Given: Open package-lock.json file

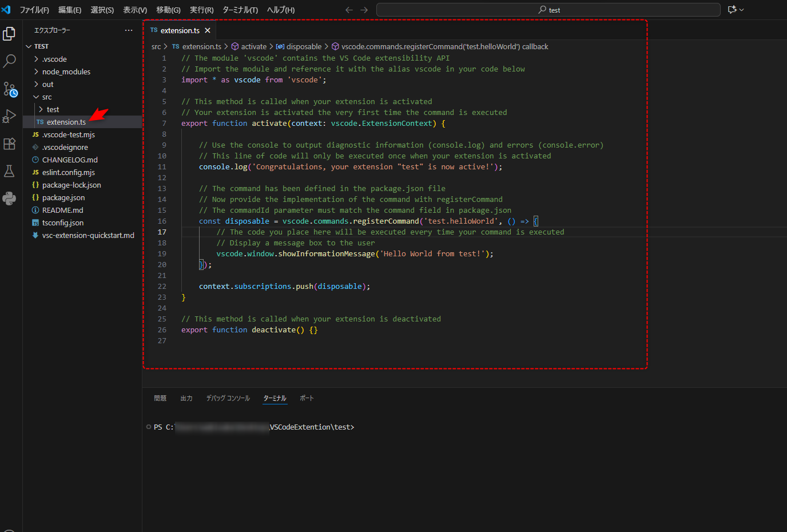Looking at the screenshot, I should [x=82, y=185].
